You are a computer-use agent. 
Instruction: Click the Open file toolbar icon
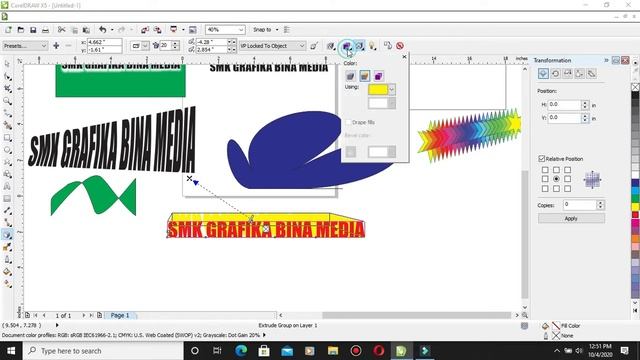point(20,30)
